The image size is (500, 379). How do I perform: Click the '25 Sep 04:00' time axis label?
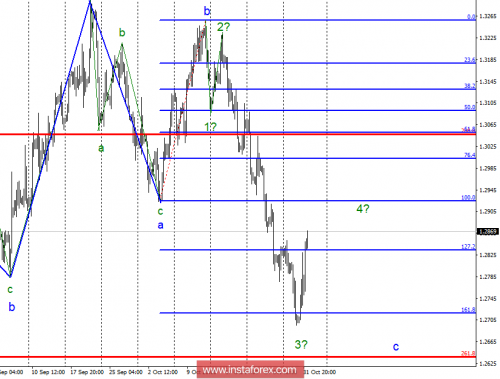(126, 372)
